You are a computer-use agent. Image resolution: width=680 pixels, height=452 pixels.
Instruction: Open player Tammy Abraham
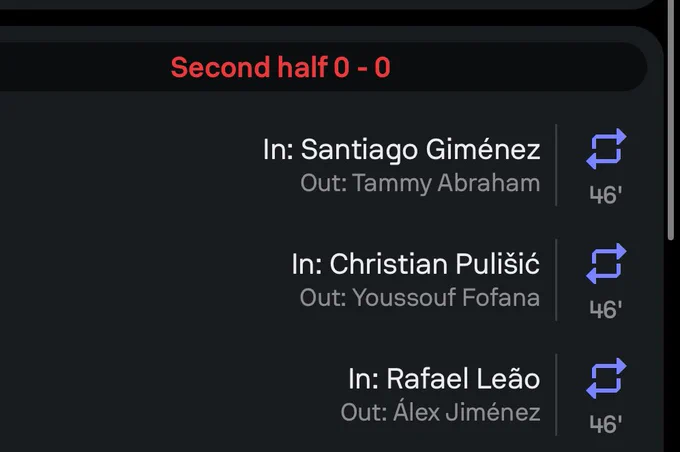click(446, 183)
